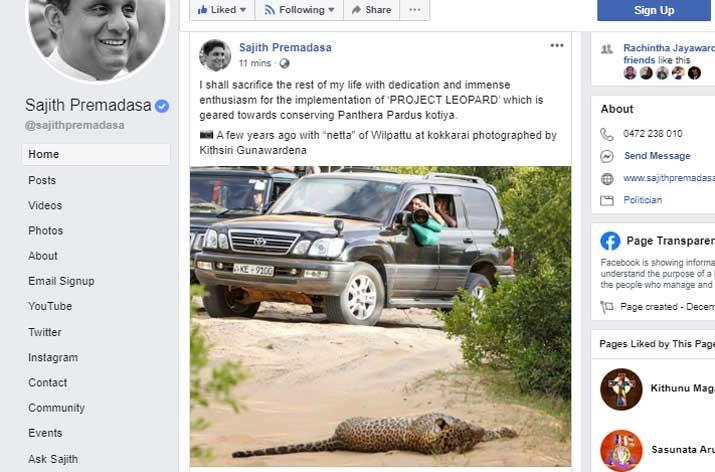Screen dimensions: 715x472
Task: Click the public globe icon under the post author
Action: click(285, 63)
